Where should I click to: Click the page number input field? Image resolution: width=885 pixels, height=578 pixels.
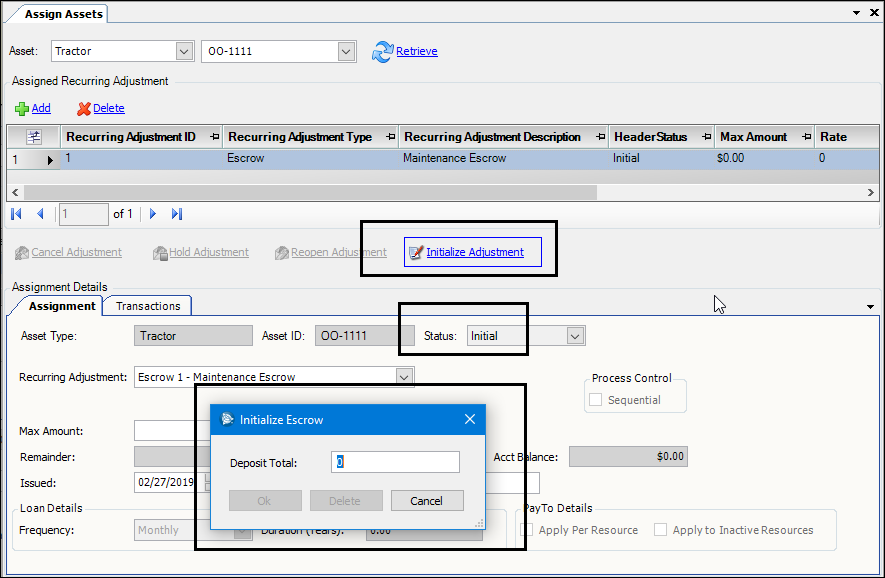[84, 214]
